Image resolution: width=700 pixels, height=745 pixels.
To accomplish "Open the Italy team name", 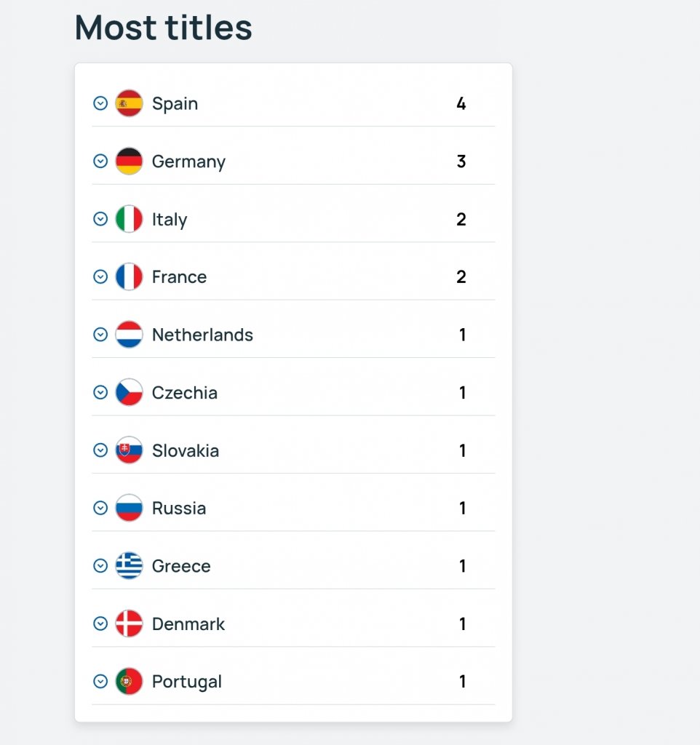I will click(x=169, y=220).
